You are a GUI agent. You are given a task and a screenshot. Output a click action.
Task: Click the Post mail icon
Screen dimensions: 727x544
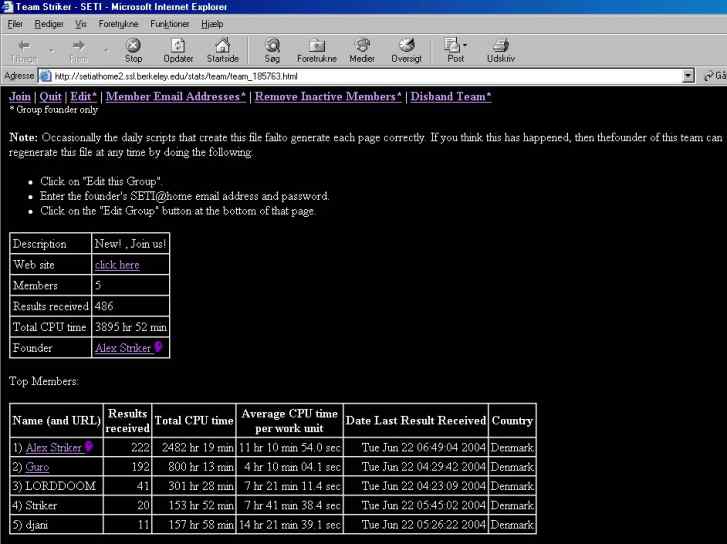[452, 45]
